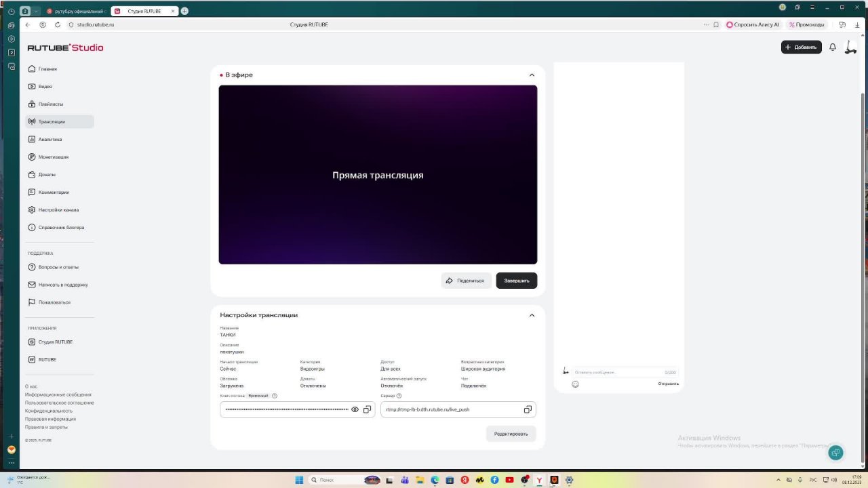The height and width of the screenshot is (488, 868).
Task: Open the Пользовательское соглашение link
Action: [60, 403]
